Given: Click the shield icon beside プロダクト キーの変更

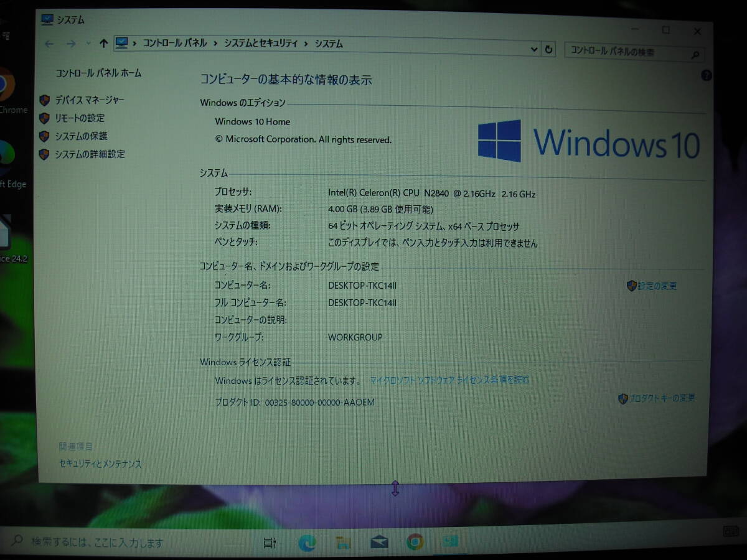Looking at the screenshot, I should [x=622, y=399].
